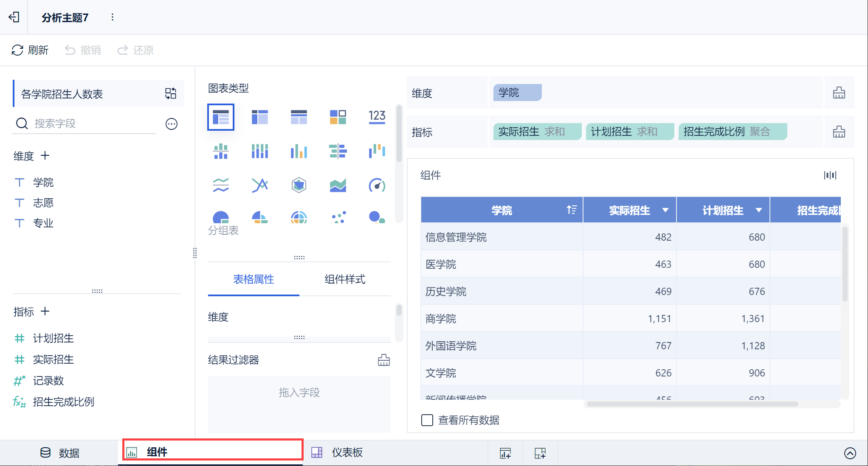
Task: Choose the radar chart type icon
Action: [299, 185]
